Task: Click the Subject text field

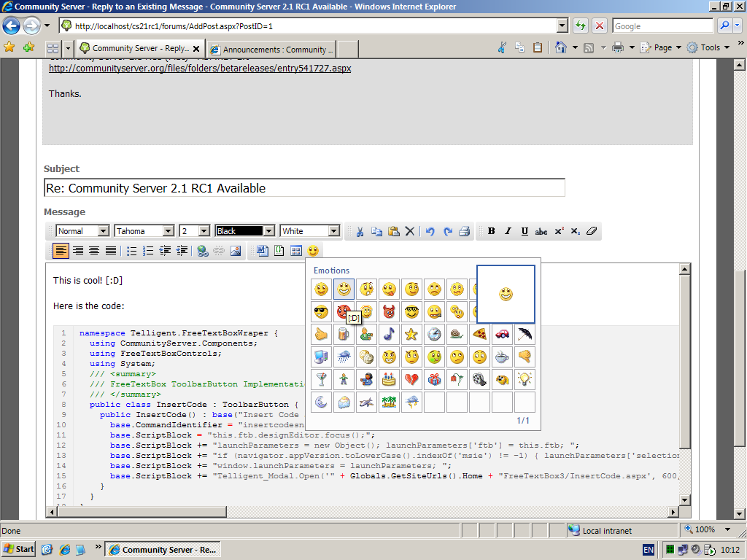Action: [304, 188]
